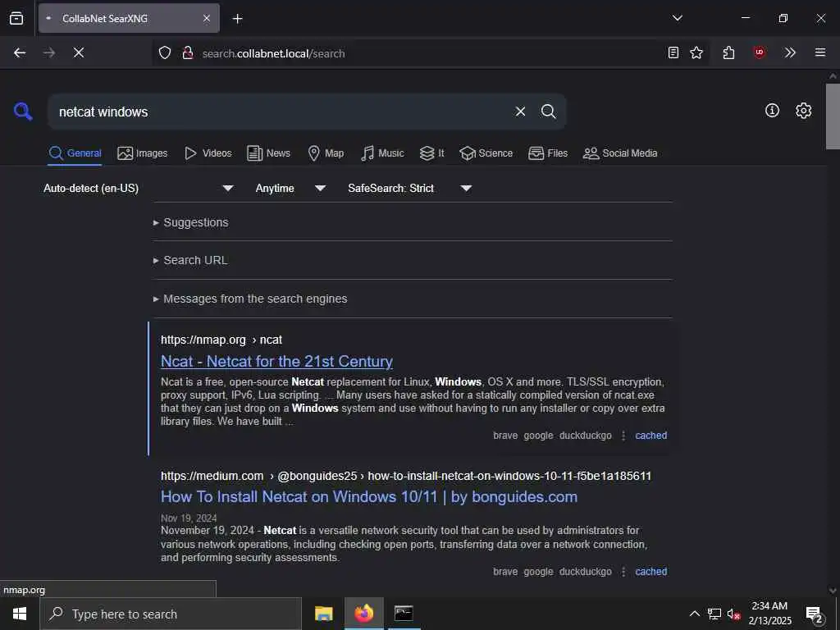
Task: Expand the Search URL section
Action: coord(190,260)
